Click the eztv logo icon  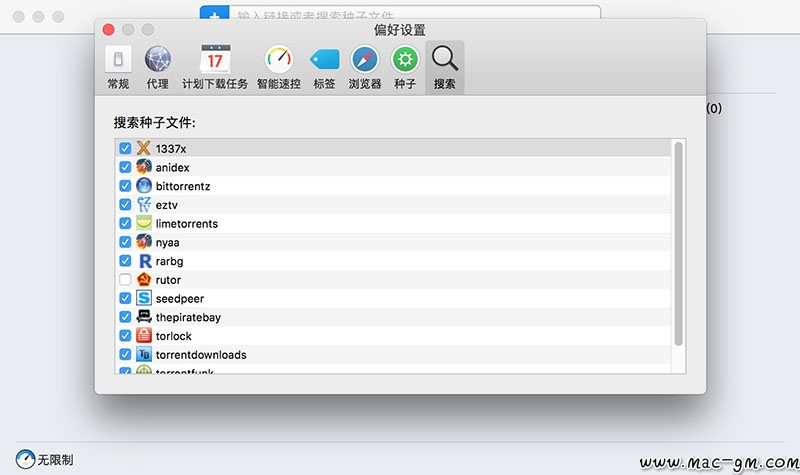144,205
